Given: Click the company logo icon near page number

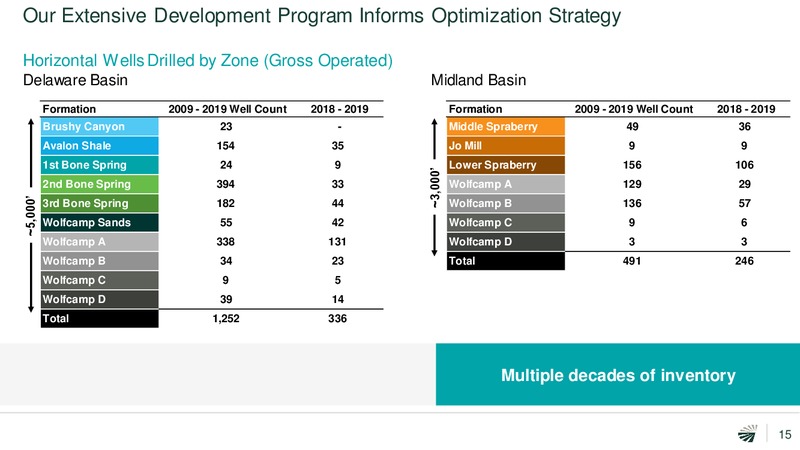Looking at the screenshot, I should pos(748,434).
